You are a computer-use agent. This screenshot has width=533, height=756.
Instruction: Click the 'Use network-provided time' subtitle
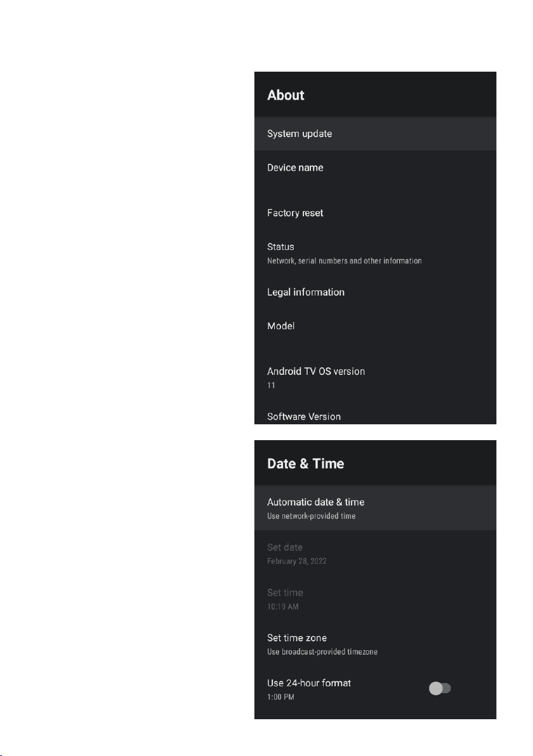pyautogui.click(x=311, y=516)
